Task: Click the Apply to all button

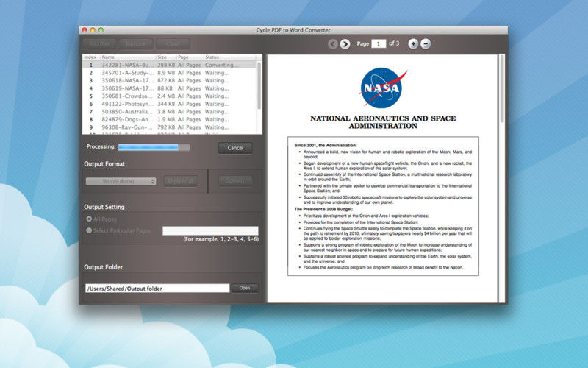Action: pos(180,181)
